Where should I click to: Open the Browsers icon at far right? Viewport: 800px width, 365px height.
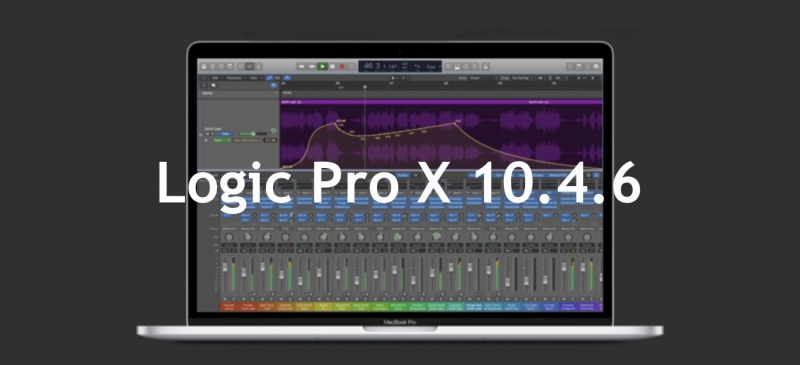[x=596, y=66]
